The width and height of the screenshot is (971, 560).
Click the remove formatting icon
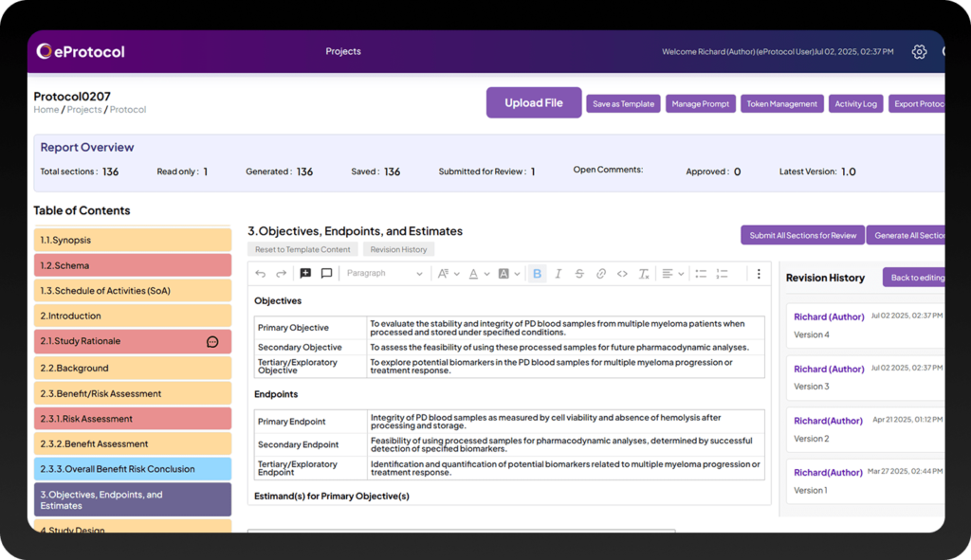coord(644,274)
